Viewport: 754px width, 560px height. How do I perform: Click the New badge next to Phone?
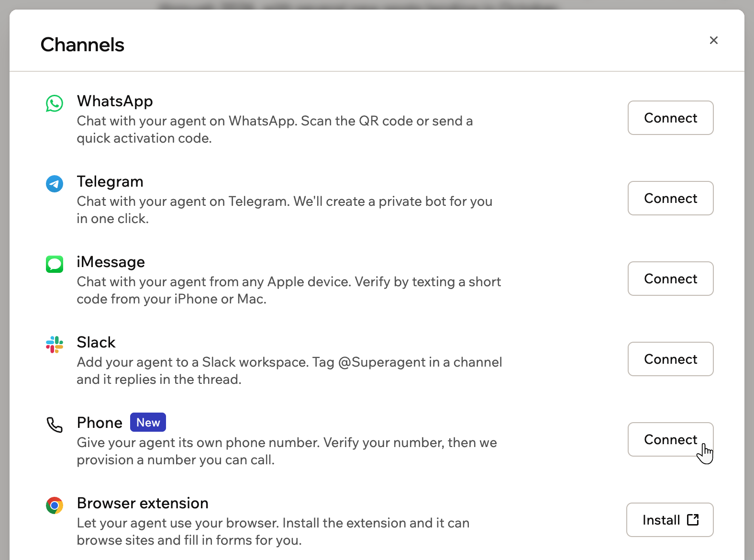click(148, 422)
